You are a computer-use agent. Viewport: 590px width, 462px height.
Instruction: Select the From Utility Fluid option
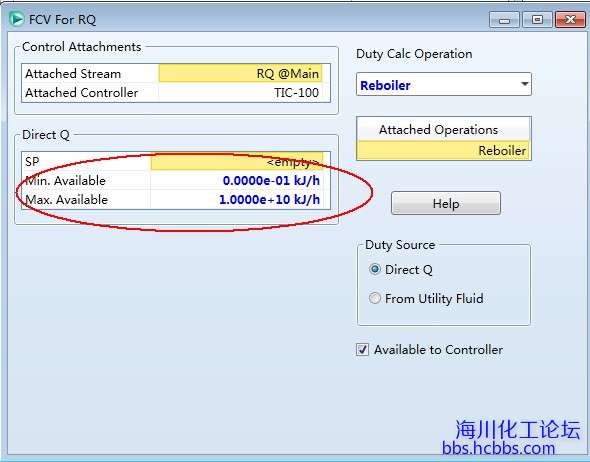click(x=375, y=298)
